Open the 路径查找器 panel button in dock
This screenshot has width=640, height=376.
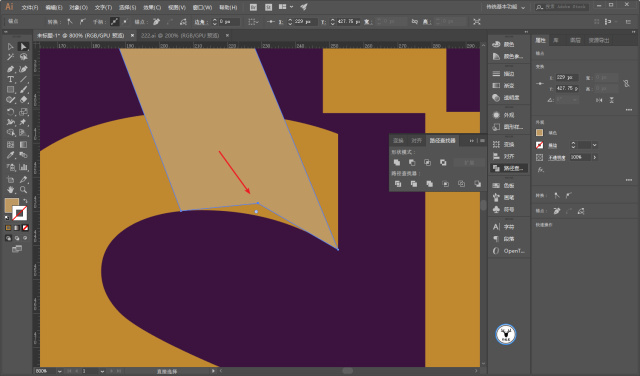tap(509, 168)
